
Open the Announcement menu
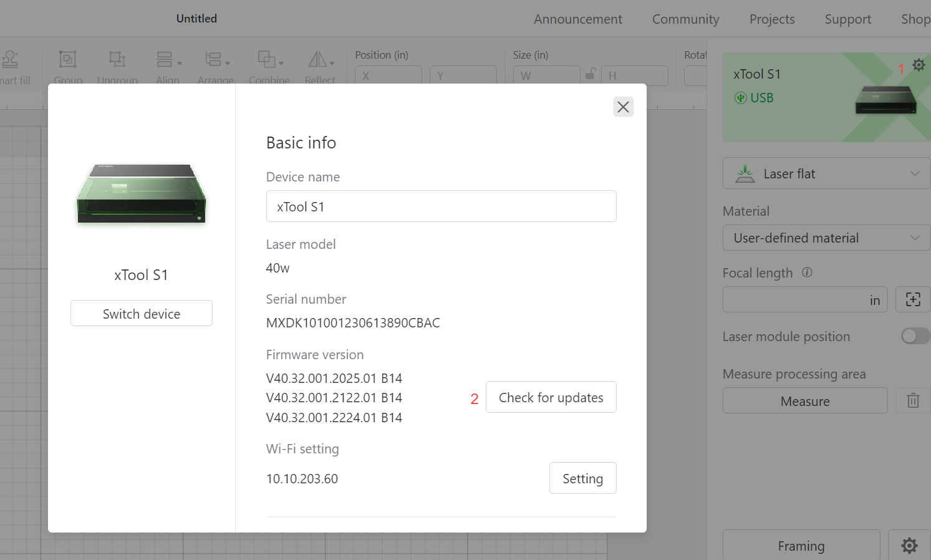(x=577, y=19)
